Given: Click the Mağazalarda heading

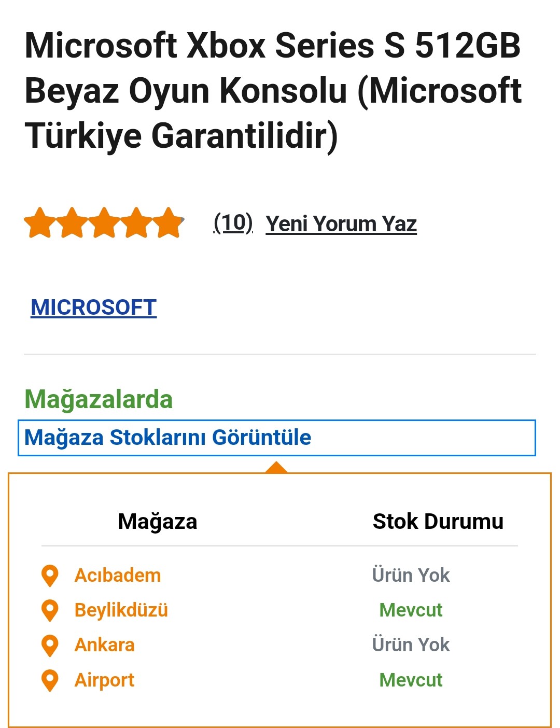Looking at the screenshot, I should tap(99, 400).
